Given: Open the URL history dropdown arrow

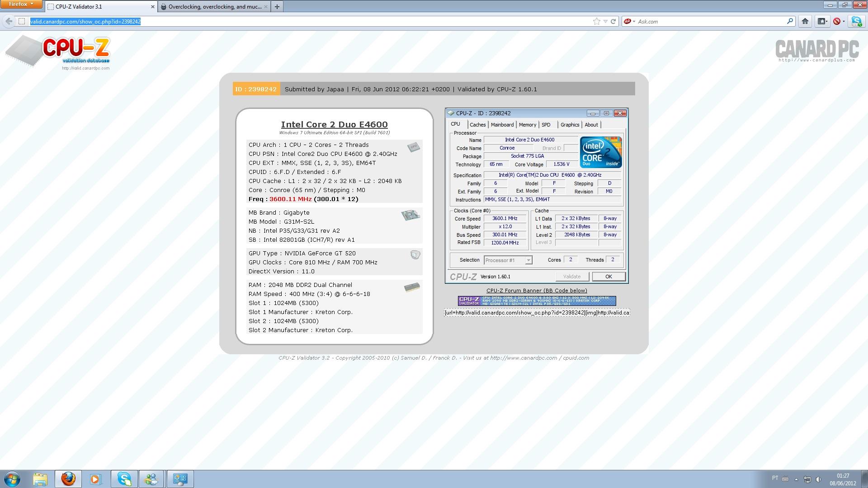Looking at the screenshot, I should point(605,21).
